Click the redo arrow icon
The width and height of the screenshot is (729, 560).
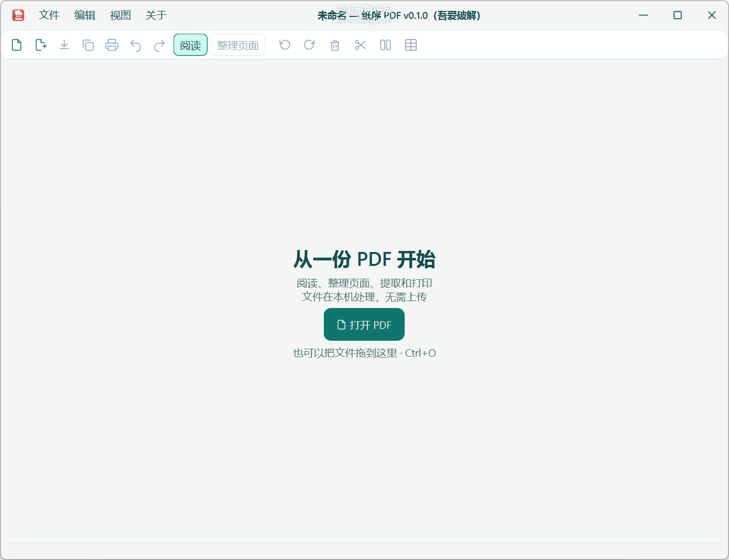159,46
